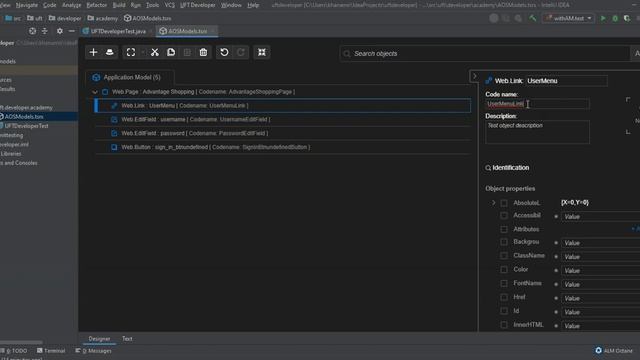Screen dimensions: 640x360
Task: Open Project panel settings gear
Action: [60, 31]
